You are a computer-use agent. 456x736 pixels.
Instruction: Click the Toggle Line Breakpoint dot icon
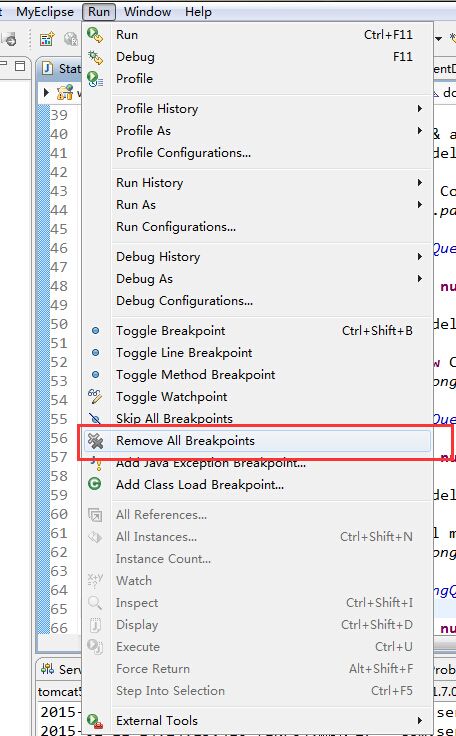click(x=95, y=353)
